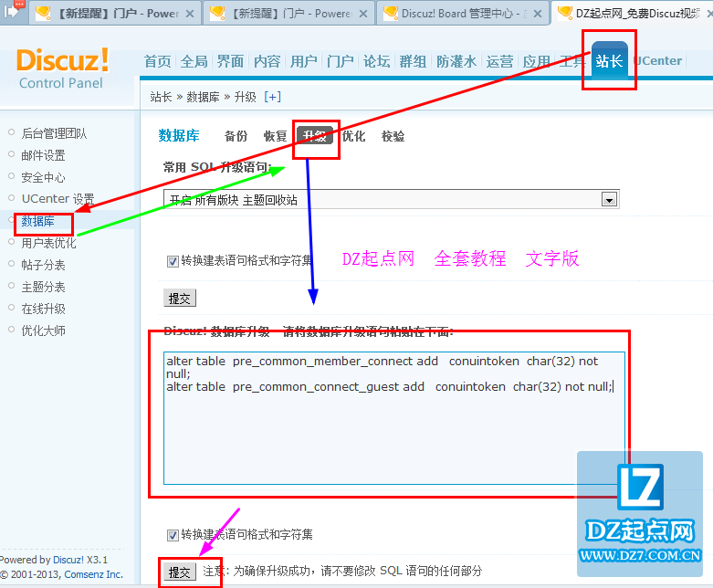The height and width of the screenshot is (588, 713).
Task: Open the 群组 top menu
Action: tap(413, 61)
